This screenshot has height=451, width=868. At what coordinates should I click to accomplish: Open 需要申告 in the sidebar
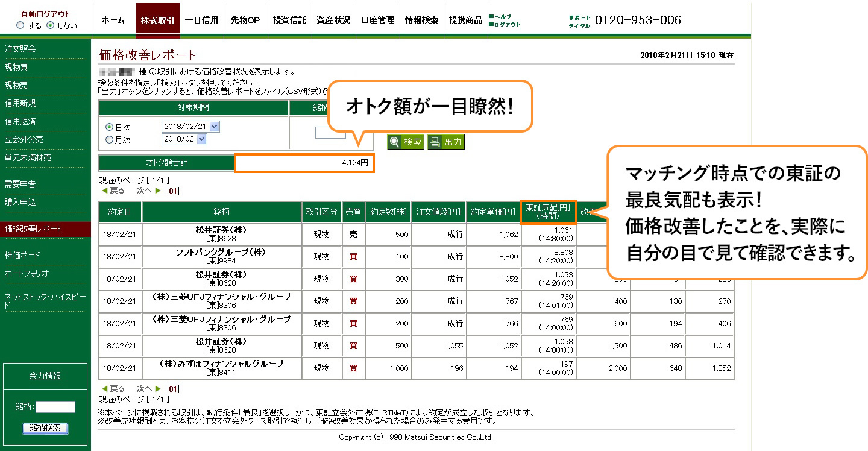click(x=20, y=184)
